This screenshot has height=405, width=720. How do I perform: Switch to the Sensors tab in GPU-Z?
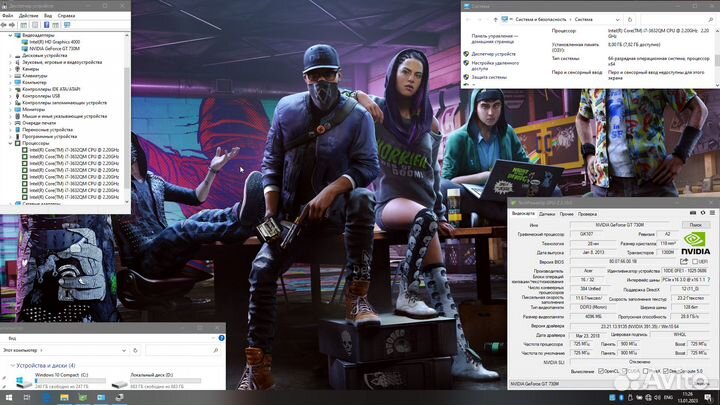[x=546, y=213]
